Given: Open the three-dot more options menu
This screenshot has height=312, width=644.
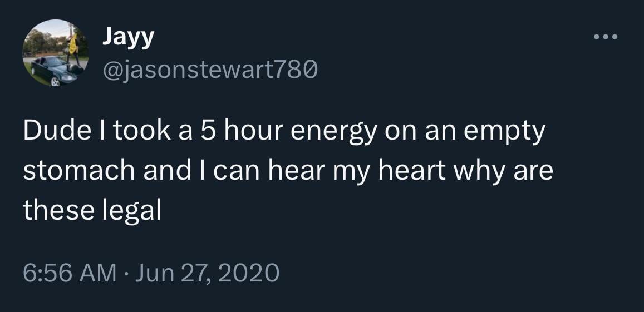Looking at the screenshot, I should click(x=606, y=37).
